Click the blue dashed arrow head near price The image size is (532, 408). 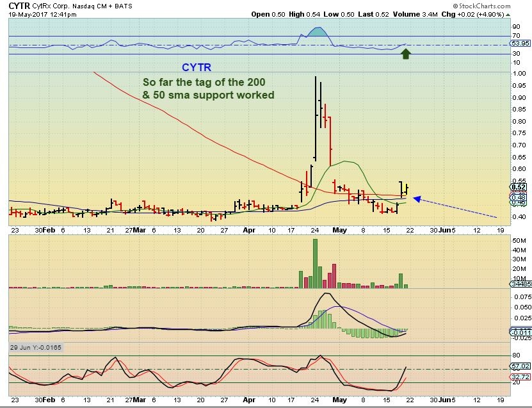pyautogui.click(x=416, y=199)
